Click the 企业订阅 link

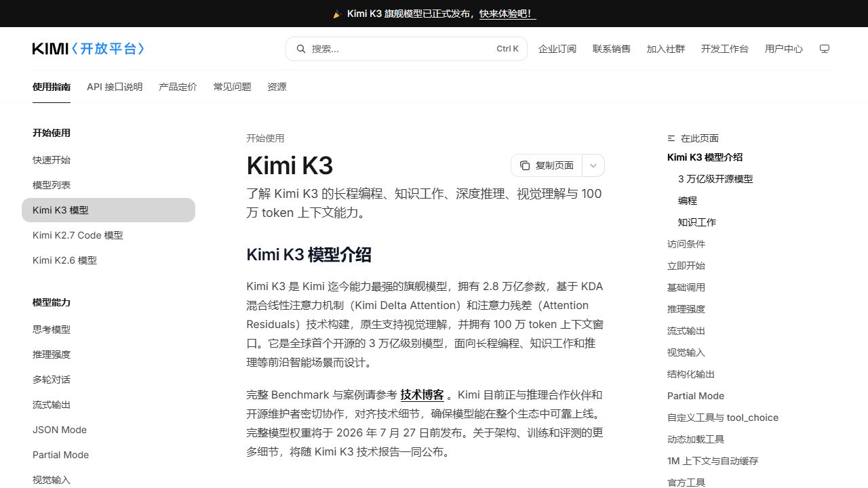click(557, 49)
